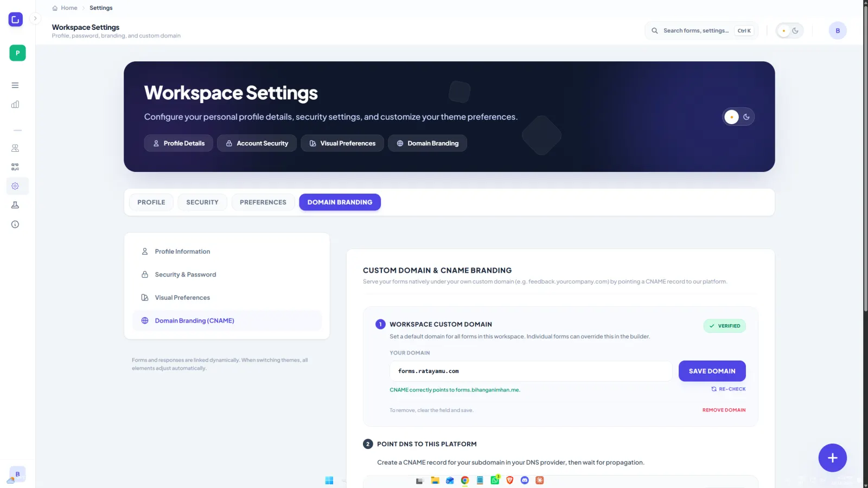Click the RE-CHECK link
The width and height of the screenshot is (868, 488).
729,389
